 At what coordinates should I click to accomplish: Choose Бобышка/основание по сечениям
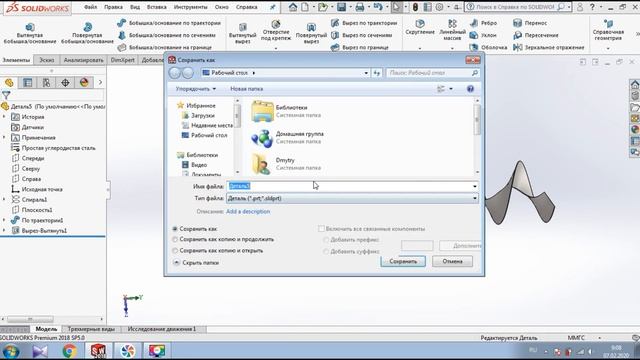(167, 36)
